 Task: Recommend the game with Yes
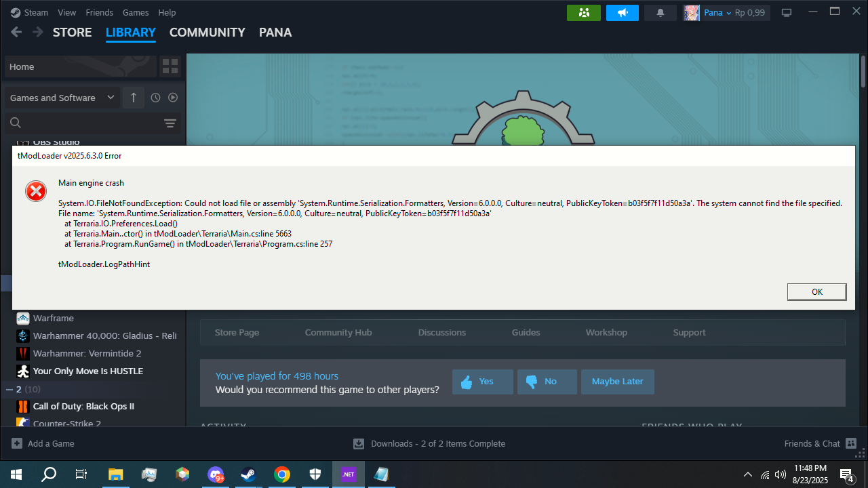[483, 382]
